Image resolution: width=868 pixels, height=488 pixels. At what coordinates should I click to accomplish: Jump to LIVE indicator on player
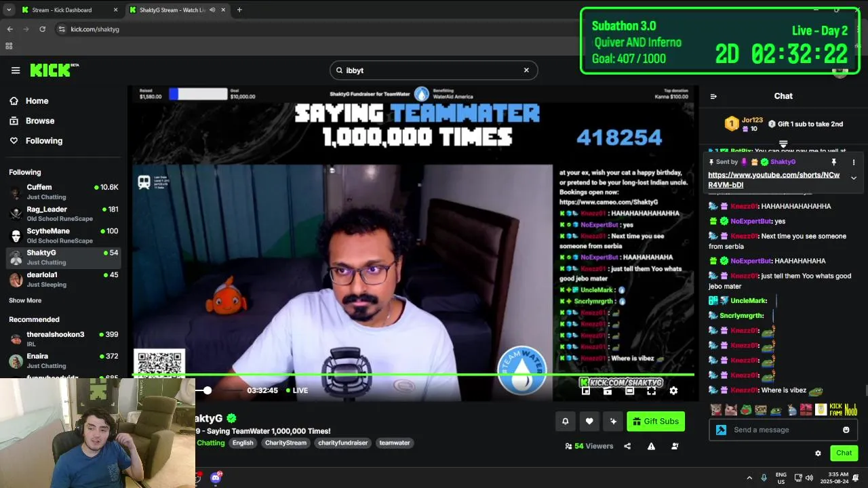pos(297,390)
